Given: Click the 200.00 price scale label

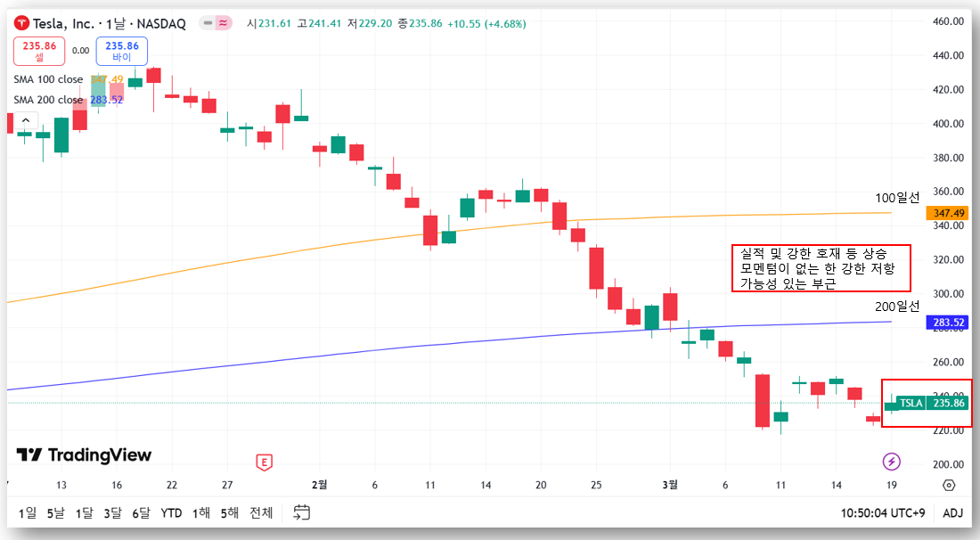Looking at the screenshot, I should pos(948,464).
